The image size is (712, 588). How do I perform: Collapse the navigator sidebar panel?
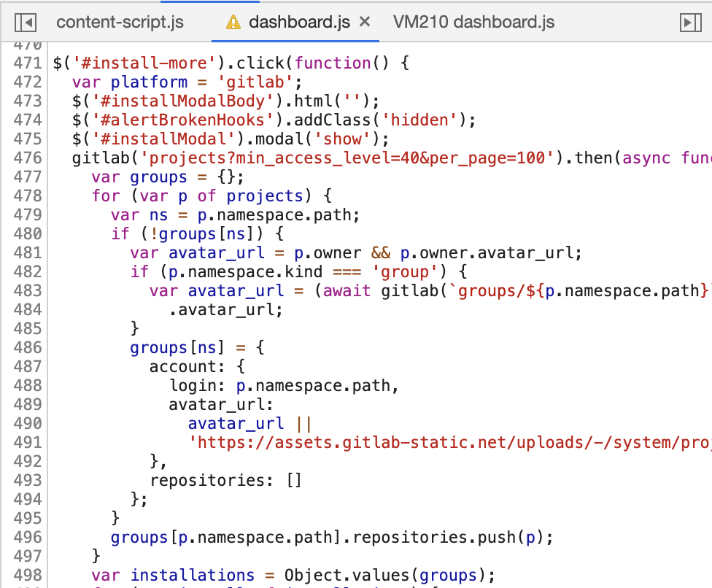tap(26, 22)
